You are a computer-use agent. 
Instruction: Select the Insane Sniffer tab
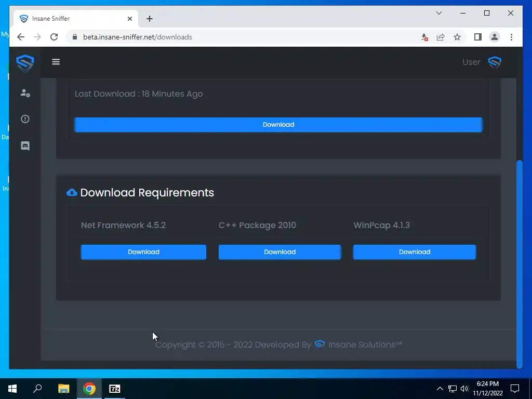click(76, 19)
